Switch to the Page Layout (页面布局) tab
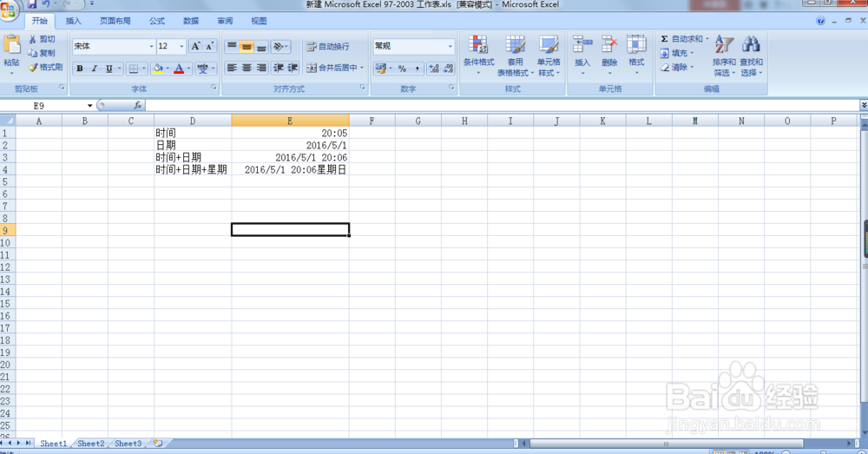The height and width of the screenshot is (454, 868). click(x=115, y=21)
